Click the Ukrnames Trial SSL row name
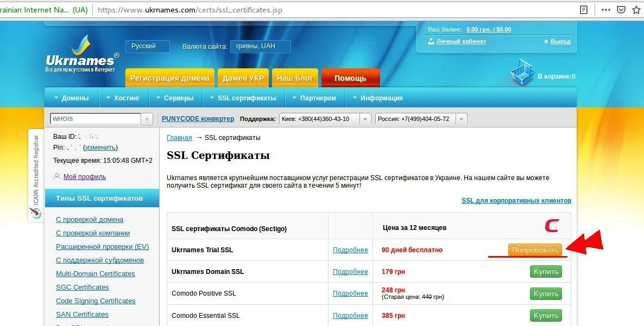 [202, 250]
